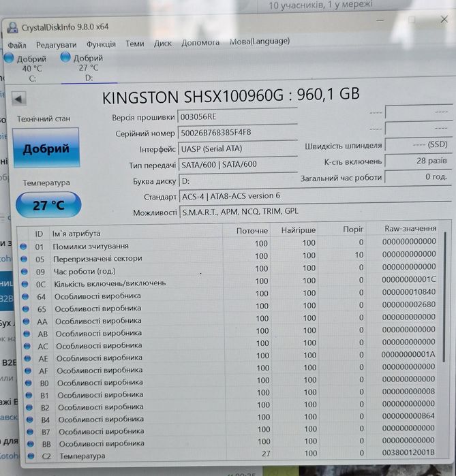Click the CrystalDiskInfo app icon in title bar
The image size is (456, 476).
12,28
